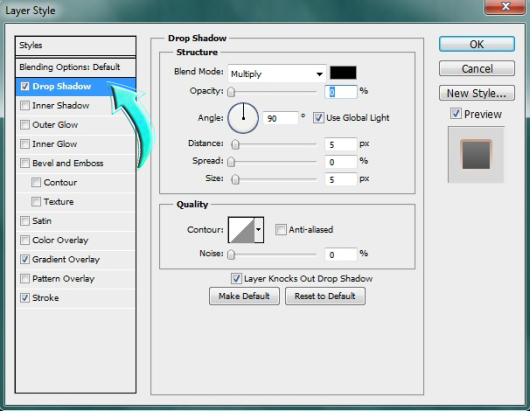Screen dimensions: 530x411
Task: Click the contour curve thumbnail
Action: (x=241, y=230)
